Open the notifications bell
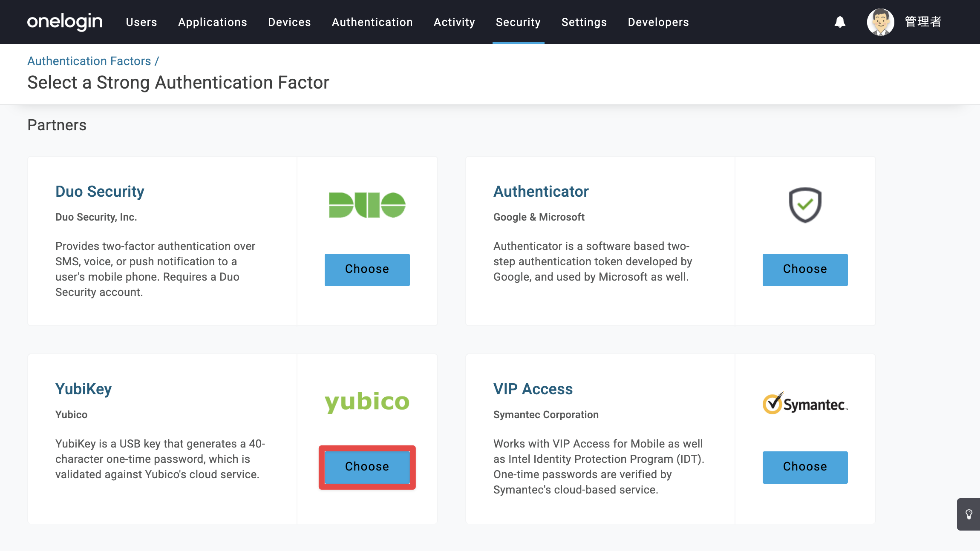Screen dimensions: 980x551 point(840,22)
